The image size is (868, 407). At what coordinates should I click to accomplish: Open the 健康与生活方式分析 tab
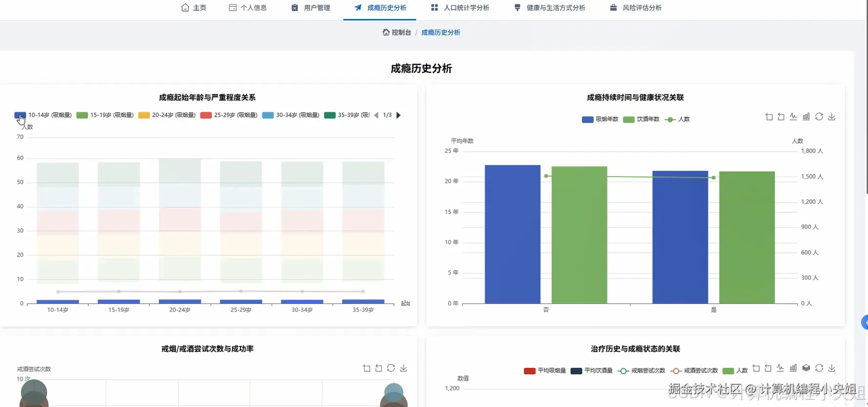pyautogui.click(x=550, y=8)
